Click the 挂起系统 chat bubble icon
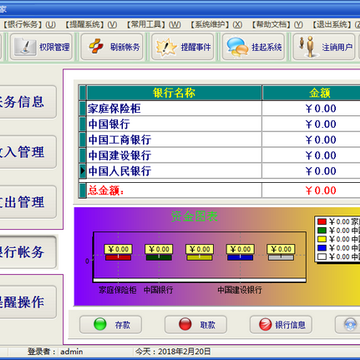 [238, 47]
